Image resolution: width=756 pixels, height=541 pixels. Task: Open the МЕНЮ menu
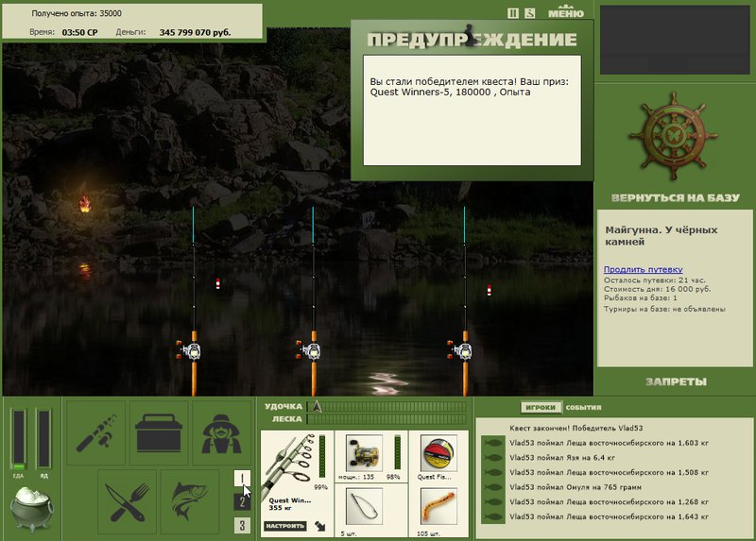click(565, 12)
